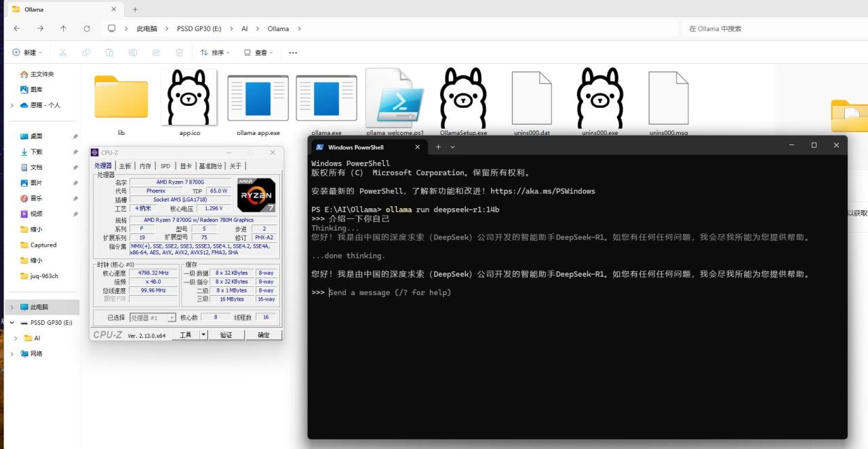Open the sort (排序) dropdown
The width and height of the screenshot is (868, 449).
click(x=215, y=52)
